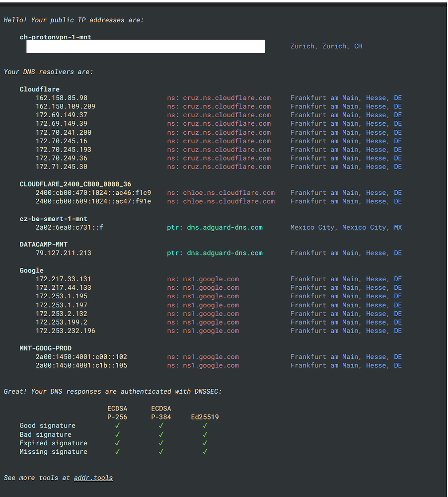The height and width of the screenshot is (497, 448).
Task: Click the DATACAMP-MNT heading
Action: point(43,245)
